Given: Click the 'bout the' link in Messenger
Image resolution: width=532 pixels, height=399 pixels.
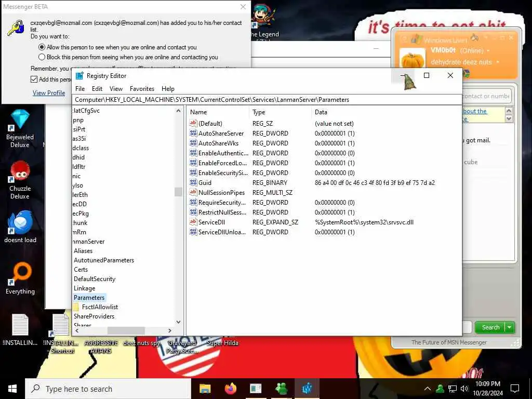Looking at the screenshot, I should (475, 111).
